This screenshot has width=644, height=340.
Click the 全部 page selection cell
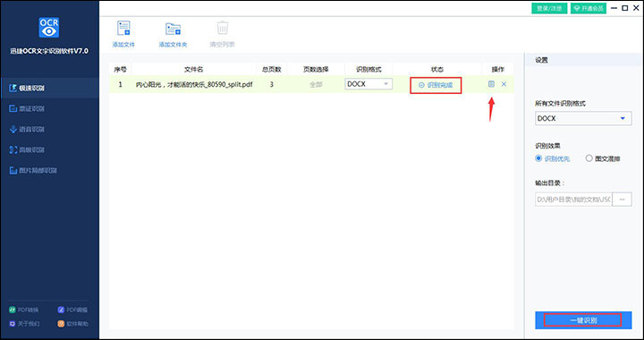pos(316,85)
